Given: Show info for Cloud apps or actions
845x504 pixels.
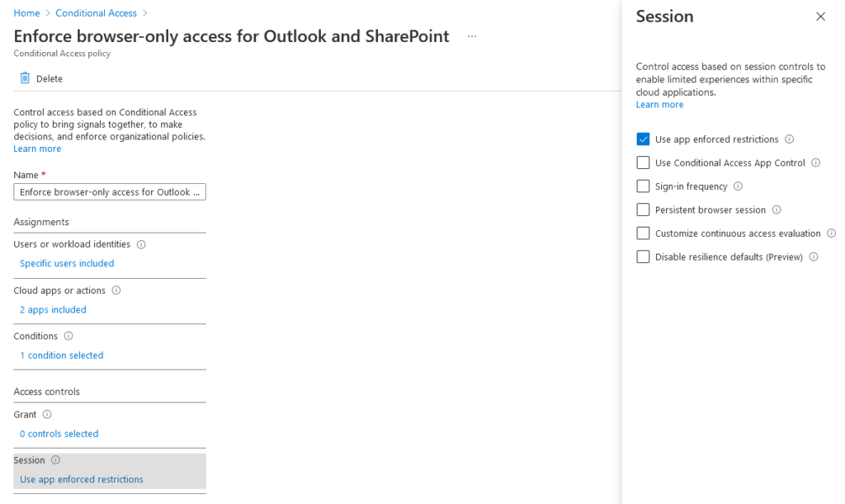Looking at the screenshot, I should tap(116, 290).
